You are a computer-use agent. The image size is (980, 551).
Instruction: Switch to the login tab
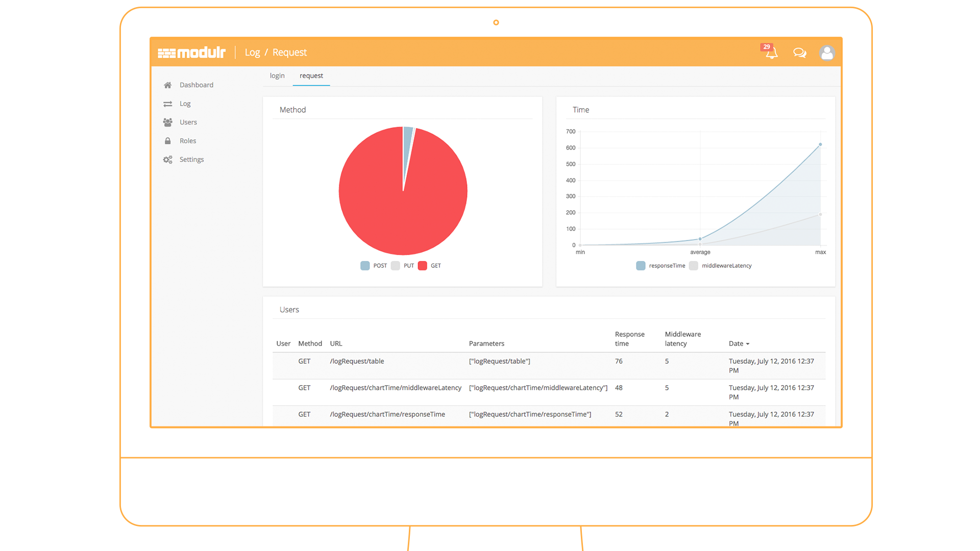pyautogui.click(x=277, y=76)
